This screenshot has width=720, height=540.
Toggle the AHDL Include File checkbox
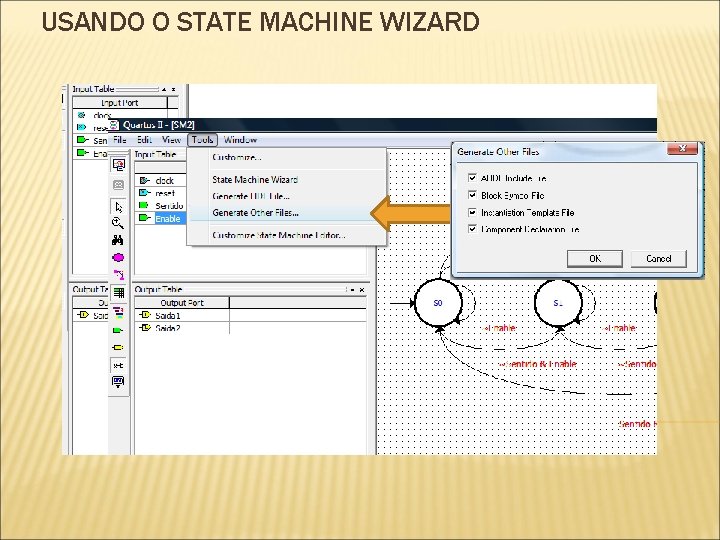[472, 178]
